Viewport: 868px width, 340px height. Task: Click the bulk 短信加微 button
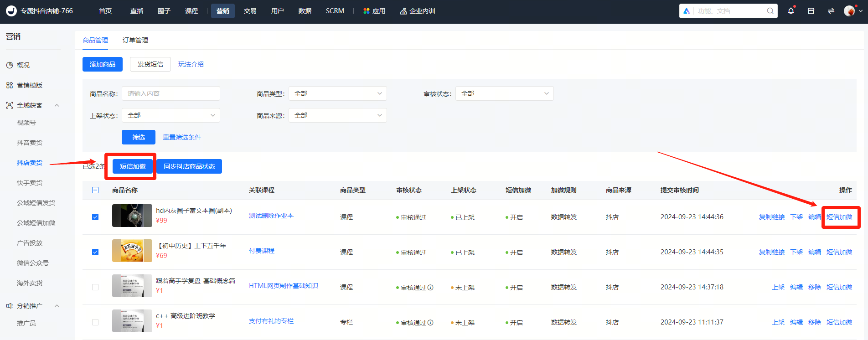point(133,166)
